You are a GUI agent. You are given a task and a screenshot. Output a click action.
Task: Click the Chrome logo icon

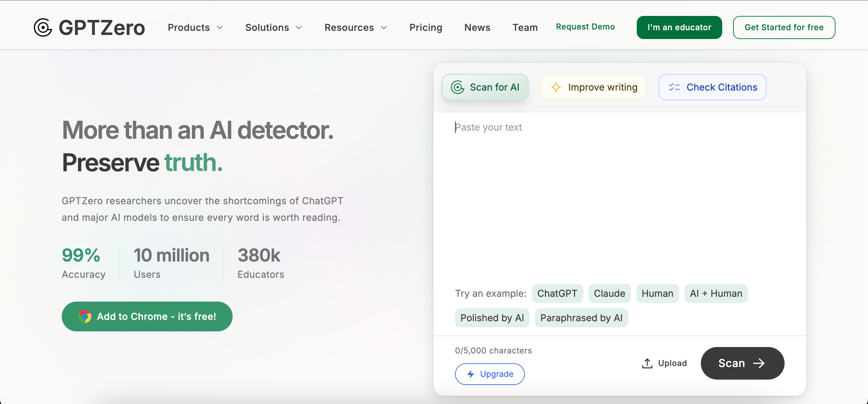[85, 316]
